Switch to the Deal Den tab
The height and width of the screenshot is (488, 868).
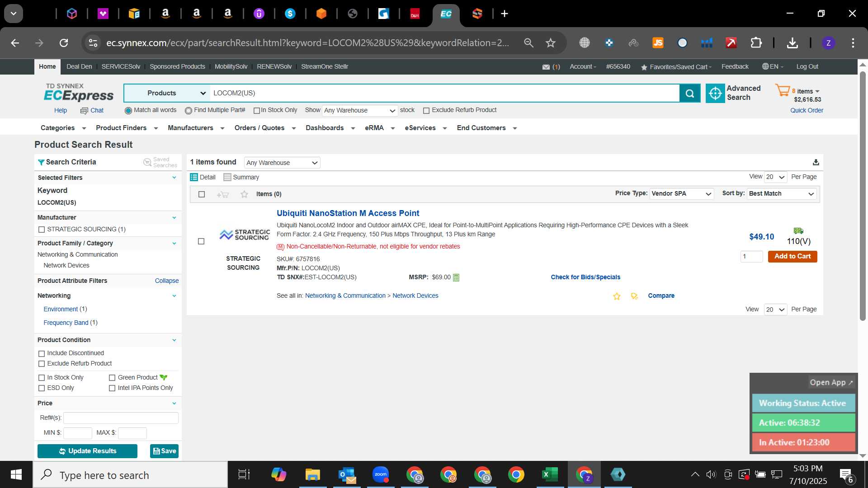point(79,66)
